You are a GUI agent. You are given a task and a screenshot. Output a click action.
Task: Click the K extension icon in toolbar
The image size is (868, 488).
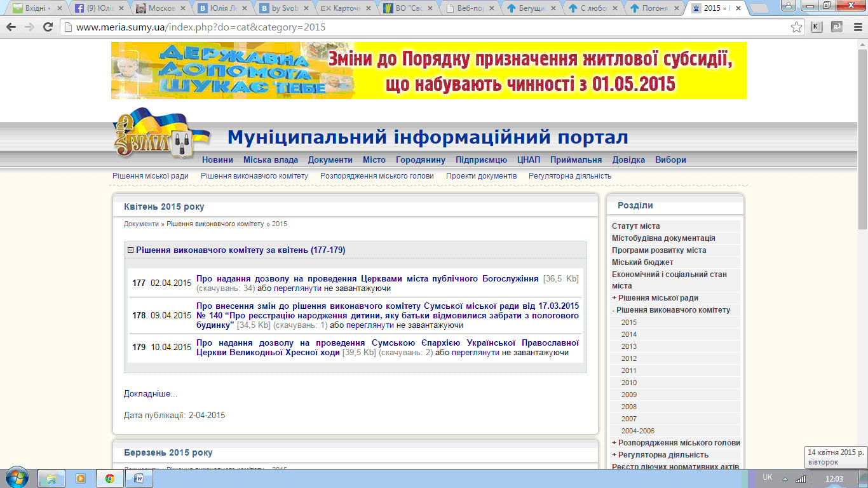(817, 27)
